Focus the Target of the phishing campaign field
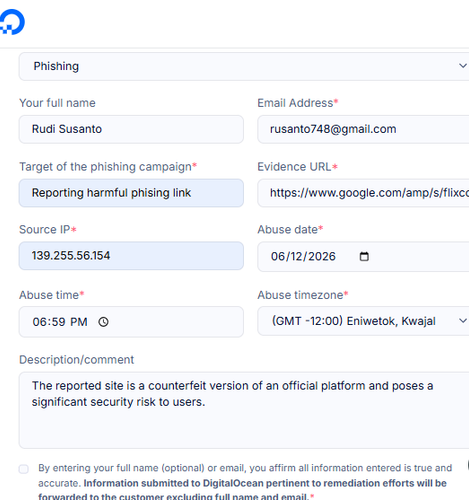The width and height of the screenshot is (469, 500). click(x=131, y=193)
